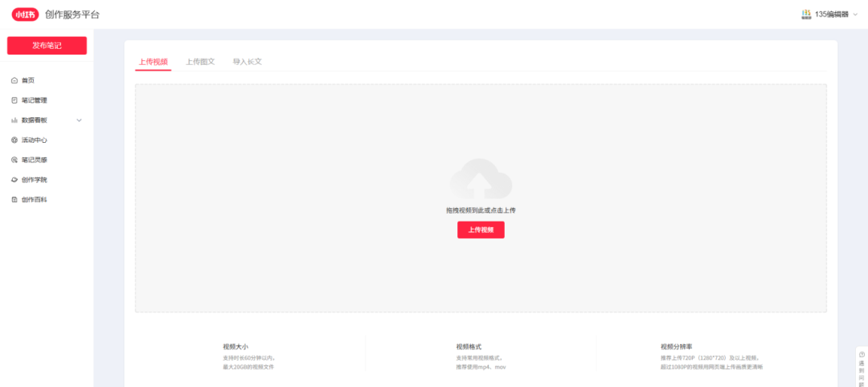The image size is (868, 387).
Task: Click the inspiration icon beside 笔记灵感
Action: tap(14, 160)
